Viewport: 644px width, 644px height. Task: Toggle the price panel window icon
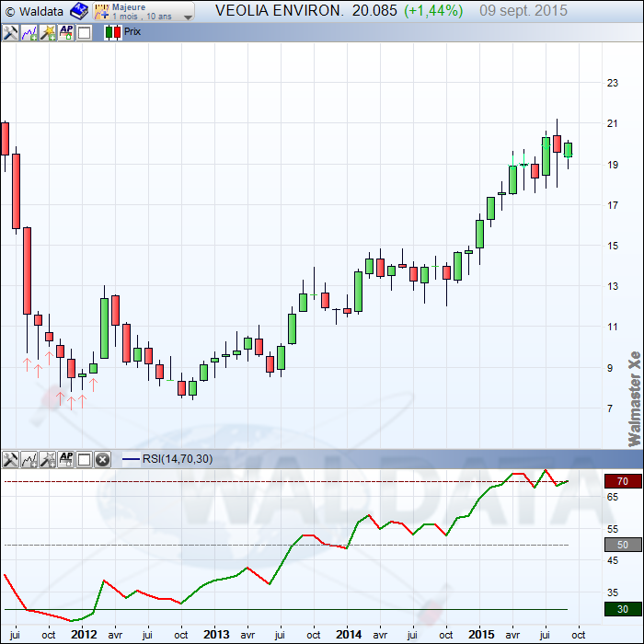click(85, 32)
